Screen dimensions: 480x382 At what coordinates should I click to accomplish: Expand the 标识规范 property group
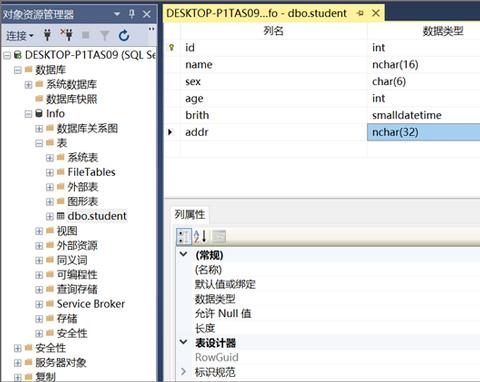tap(183, 371)
